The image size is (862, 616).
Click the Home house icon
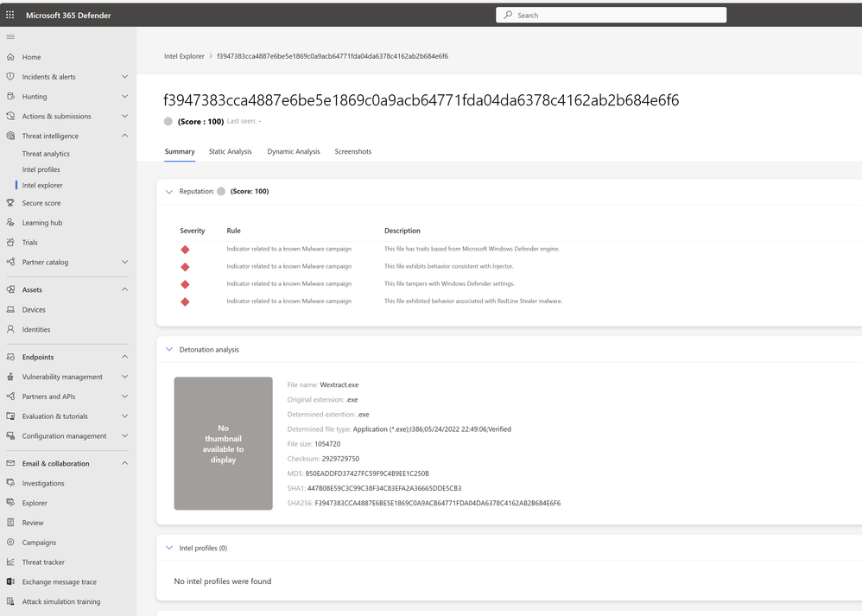tap(10, 57)
